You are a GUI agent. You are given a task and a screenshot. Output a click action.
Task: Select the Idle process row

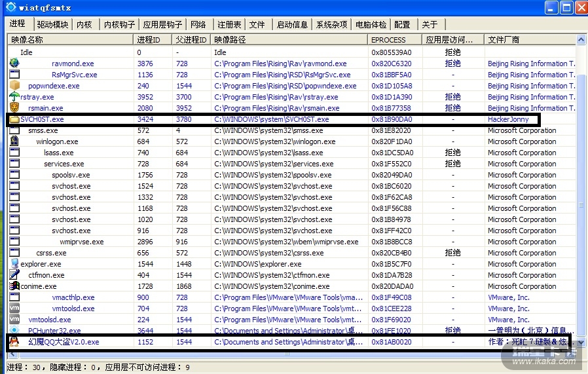coord(291,52)
